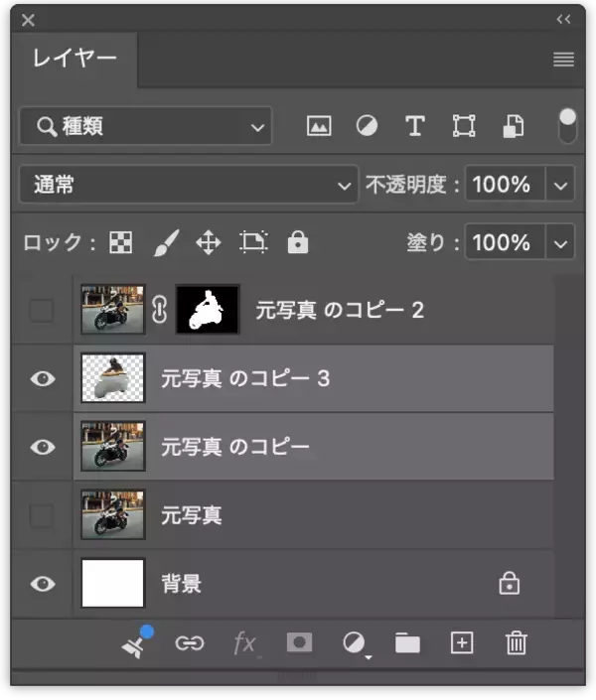Click layer name 元写真
The height and width of the screenshot is (700, 596).
(192, 515)
